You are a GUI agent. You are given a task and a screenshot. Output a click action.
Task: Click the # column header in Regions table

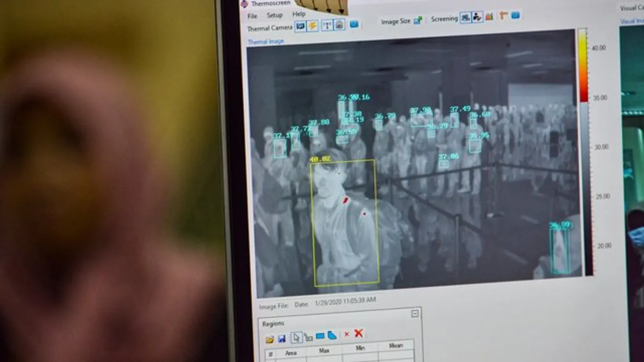coord(271,354)
